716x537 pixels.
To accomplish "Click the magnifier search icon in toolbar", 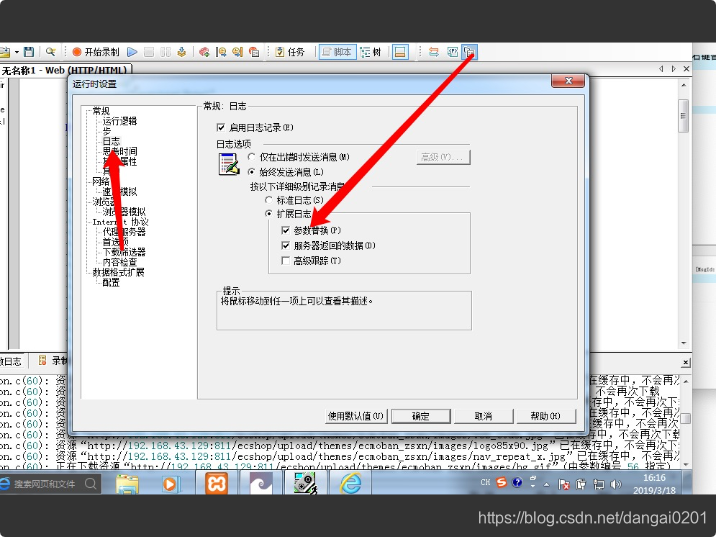I will (51, 52).
